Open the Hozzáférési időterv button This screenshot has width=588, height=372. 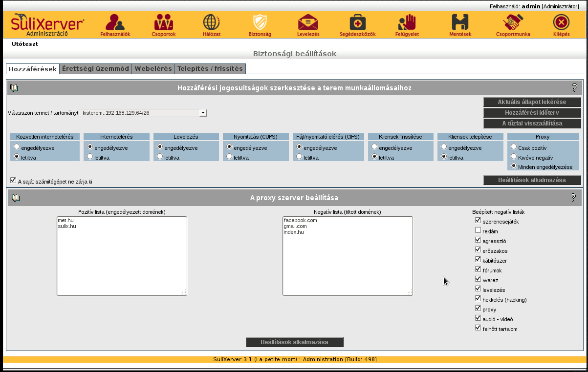532,113
